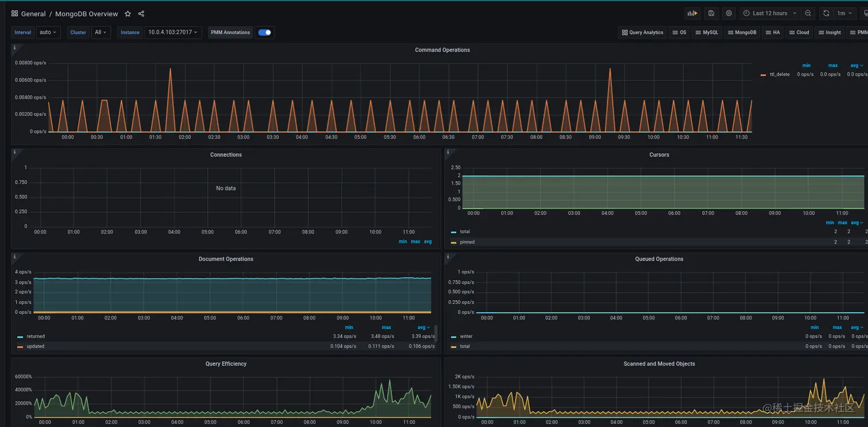Screen dimensions: 868x427
Task: Refresh the dashboard now
Action: 826,13
